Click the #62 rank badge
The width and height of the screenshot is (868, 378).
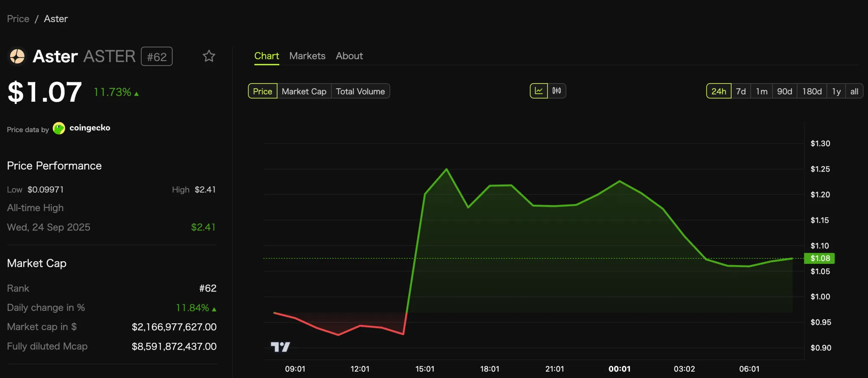point(156,57)
